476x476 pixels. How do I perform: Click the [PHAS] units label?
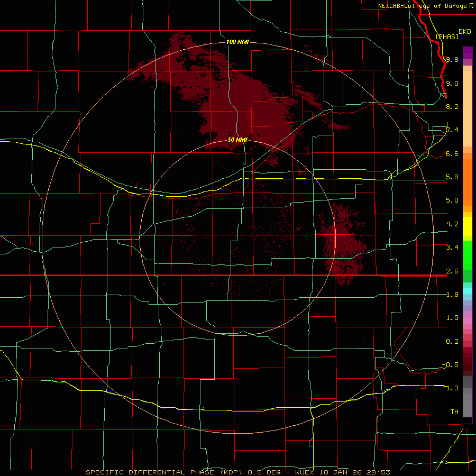click(447, 36)
